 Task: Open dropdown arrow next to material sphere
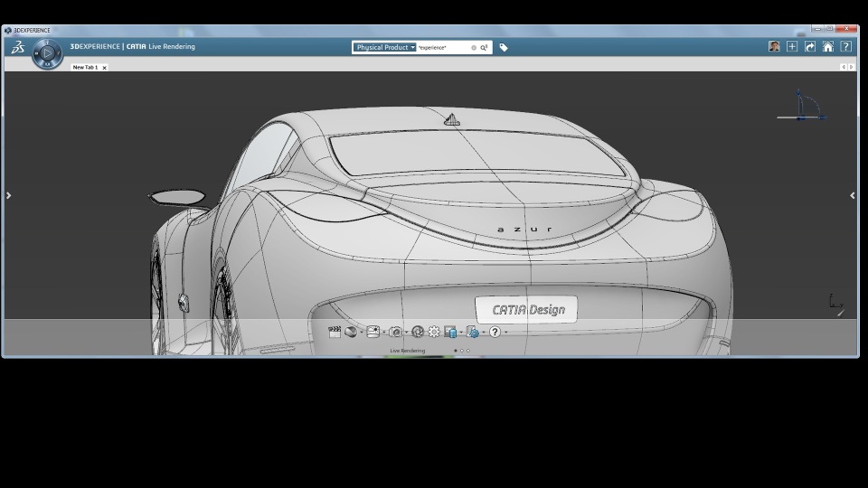click(x=362, y=333)
